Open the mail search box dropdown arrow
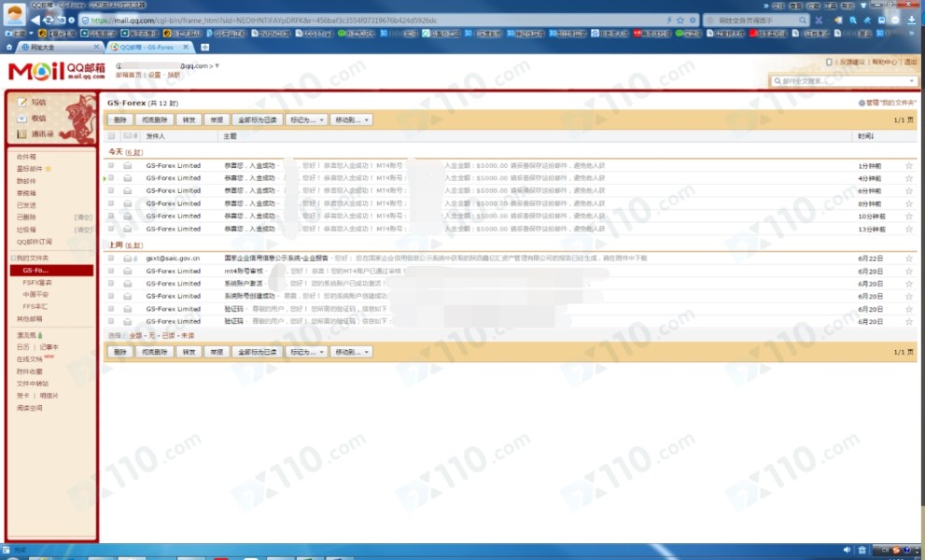This screenshot has height=560, width=925. pyautogui.click(x=911, y=81)
